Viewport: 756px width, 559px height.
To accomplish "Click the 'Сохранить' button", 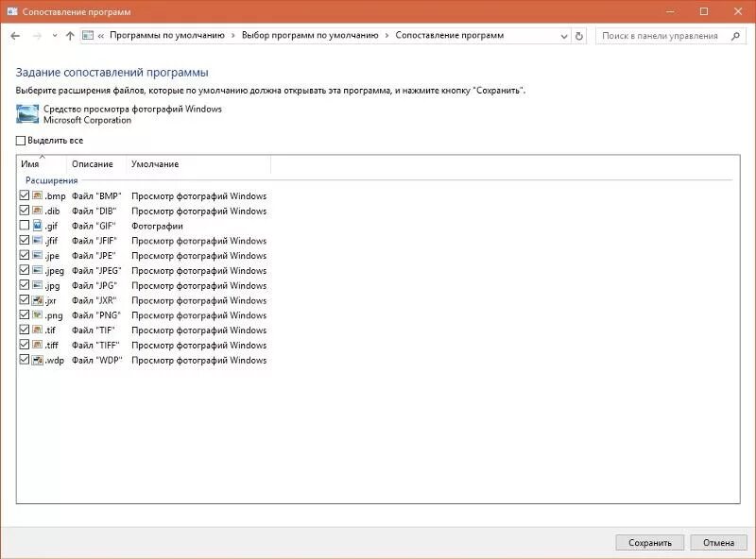I will [x=650, y=543].
